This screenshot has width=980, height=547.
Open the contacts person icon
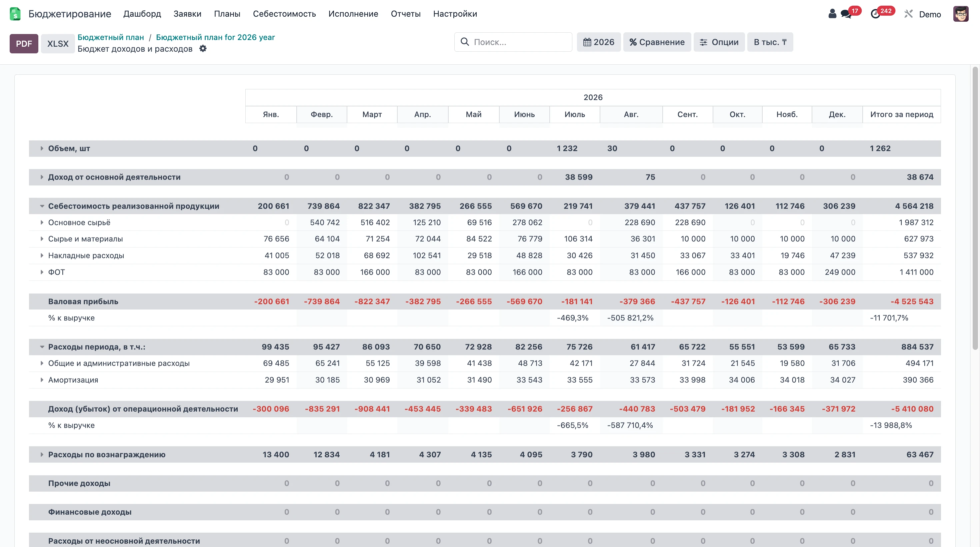click(x=832, y=14)
